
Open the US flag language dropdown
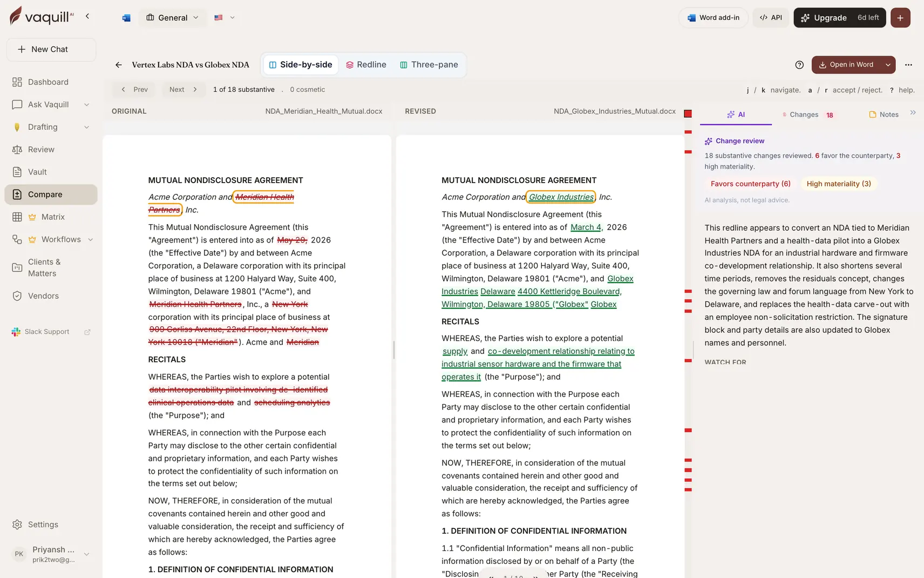pos(225,18)
